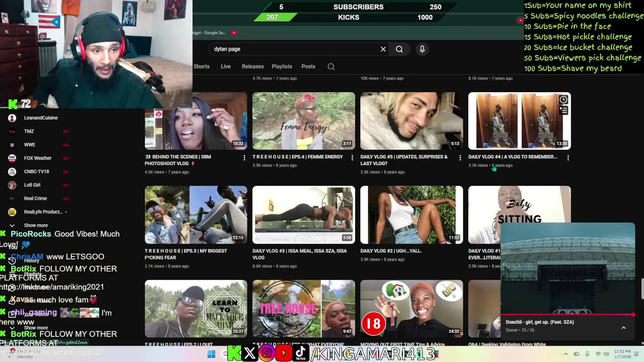The width and height of the screenshot is (644, 362).
Task: Open the Moving Out First Time thumbnail
Action: [x=412, y=309]
